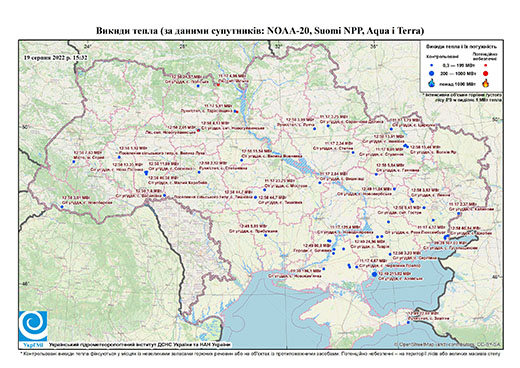
Task: Click the blue 5.85 MW marker in the south
Action: (x=266, y=235)
